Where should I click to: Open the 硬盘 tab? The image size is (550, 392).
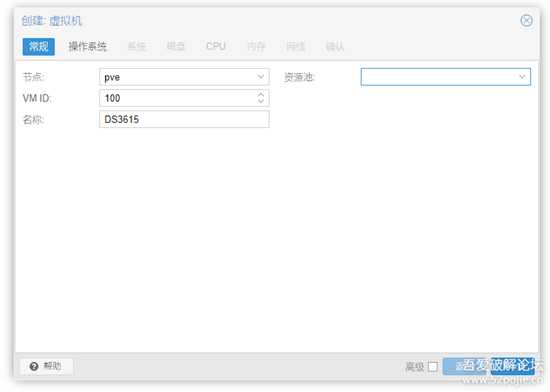tap(176, 46)
